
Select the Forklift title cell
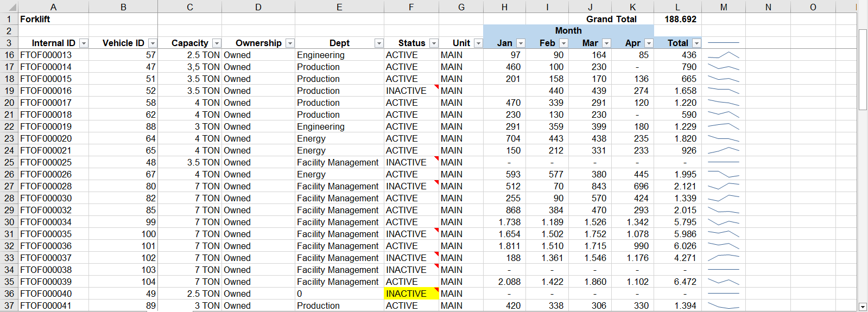(x=53, y=19)
